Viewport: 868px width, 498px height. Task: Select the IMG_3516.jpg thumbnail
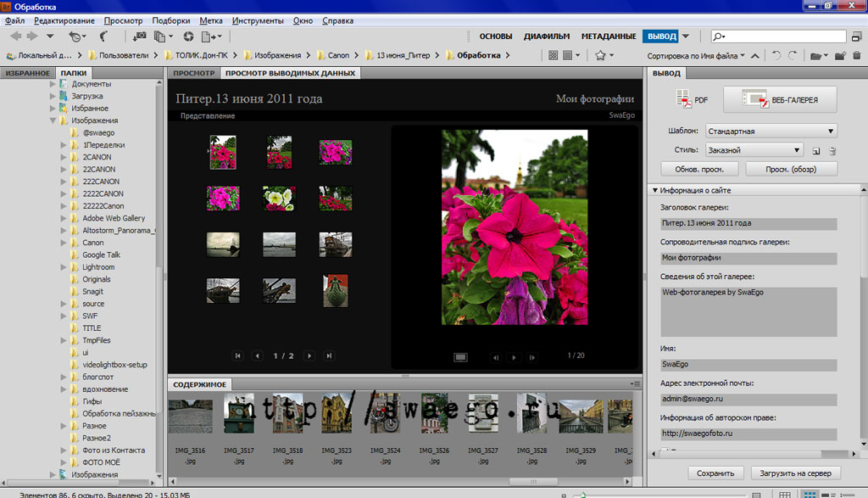[191, 417]
